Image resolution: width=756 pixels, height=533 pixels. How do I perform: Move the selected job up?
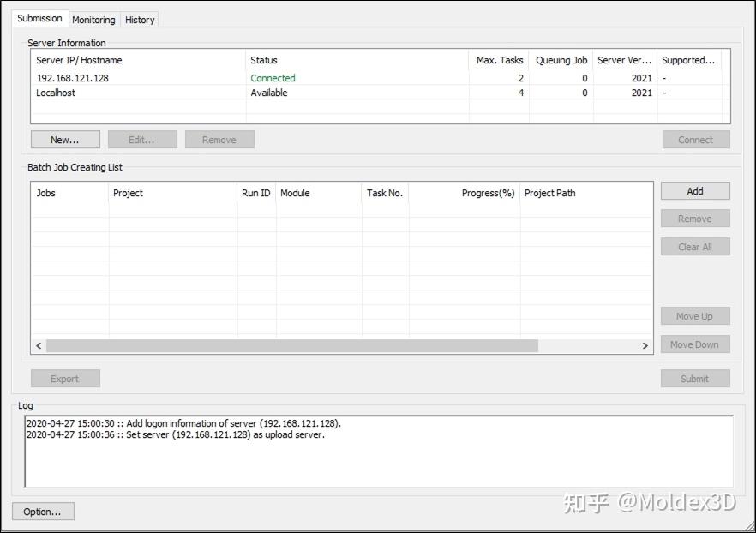(694, 315)
